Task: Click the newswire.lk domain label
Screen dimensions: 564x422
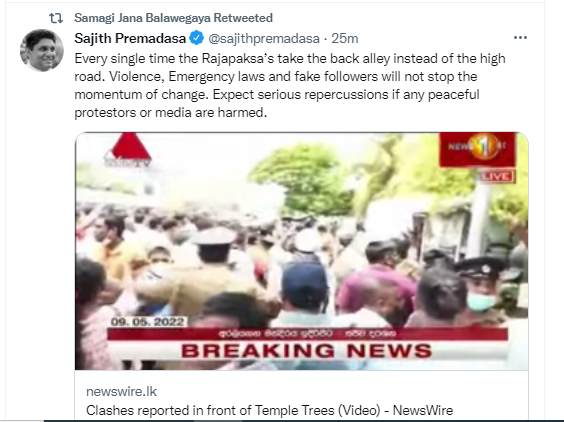Action: point(122,391)
